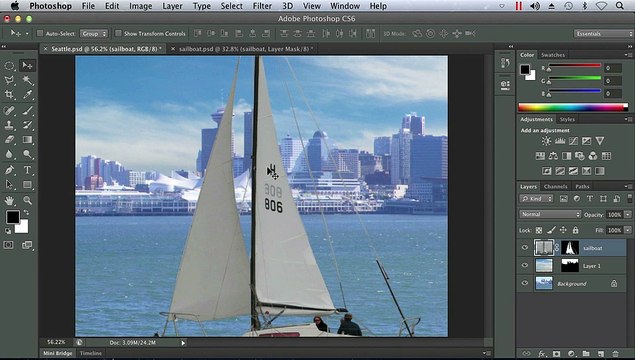Add layer style with fx icon
This screenshot has width=635, height=360.
(x=542, y=354)
